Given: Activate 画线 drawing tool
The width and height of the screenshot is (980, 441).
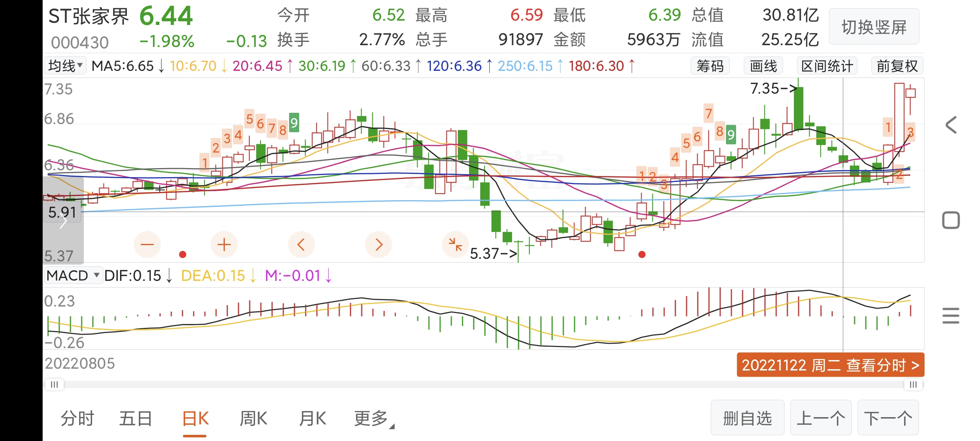Looking at the screenshot, I should [763, 66].
